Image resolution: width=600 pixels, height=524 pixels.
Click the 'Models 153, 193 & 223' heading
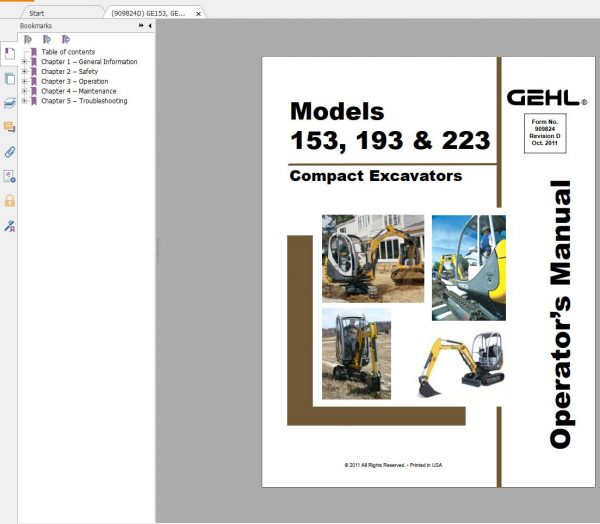click(x=390, y=126)
